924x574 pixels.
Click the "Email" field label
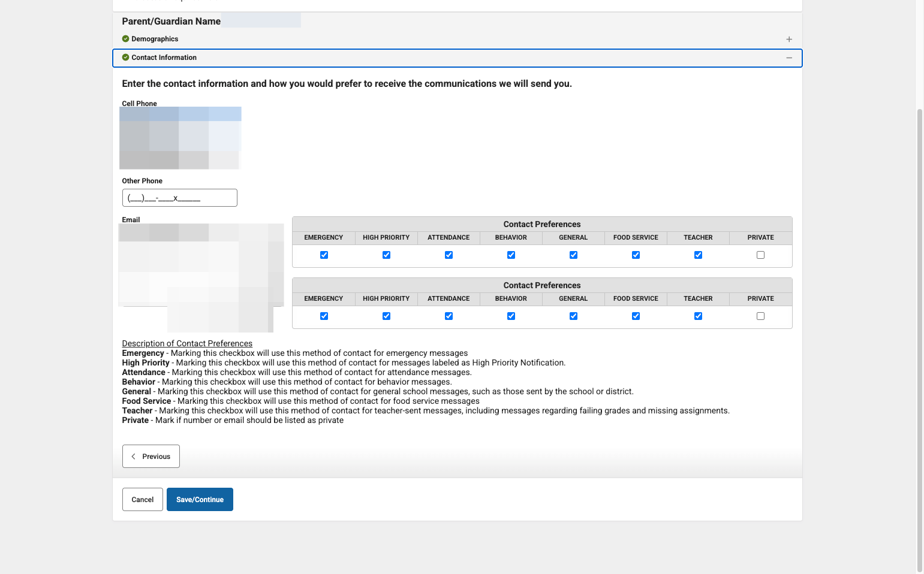[131, 220]
